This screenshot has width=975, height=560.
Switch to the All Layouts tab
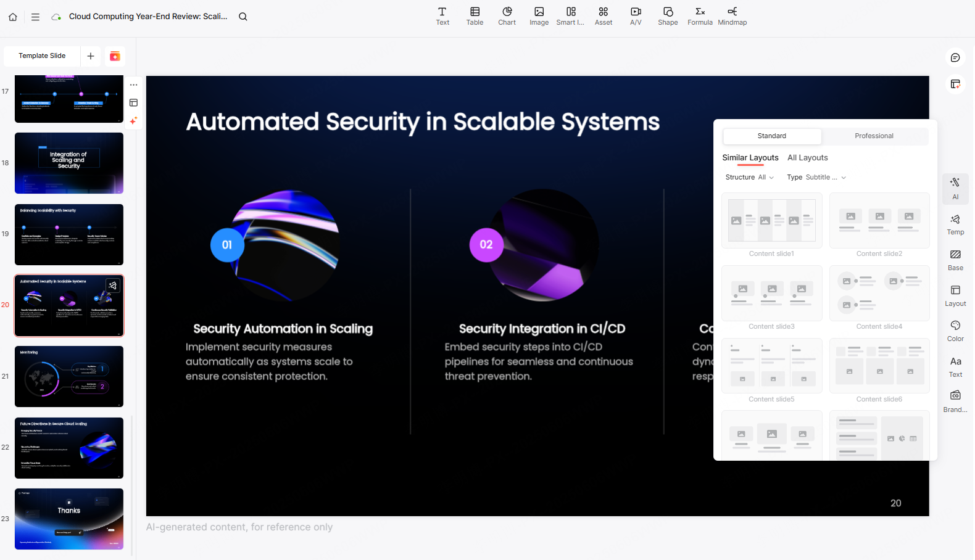tap(807, 158)
